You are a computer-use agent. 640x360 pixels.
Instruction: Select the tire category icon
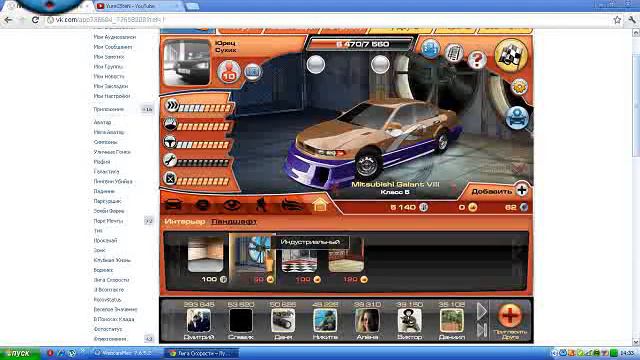202,204
